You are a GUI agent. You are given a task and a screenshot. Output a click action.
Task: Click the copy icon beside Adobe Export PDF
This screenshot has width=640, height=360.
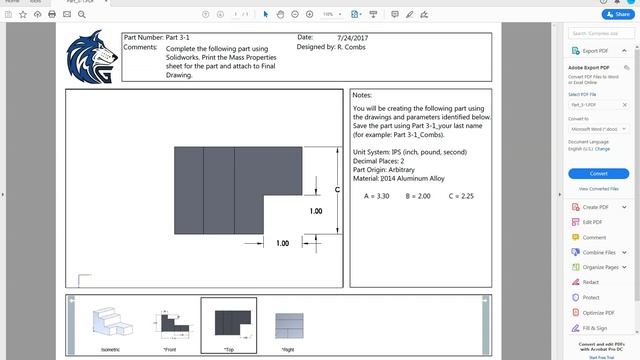click(x=627, y=67)
